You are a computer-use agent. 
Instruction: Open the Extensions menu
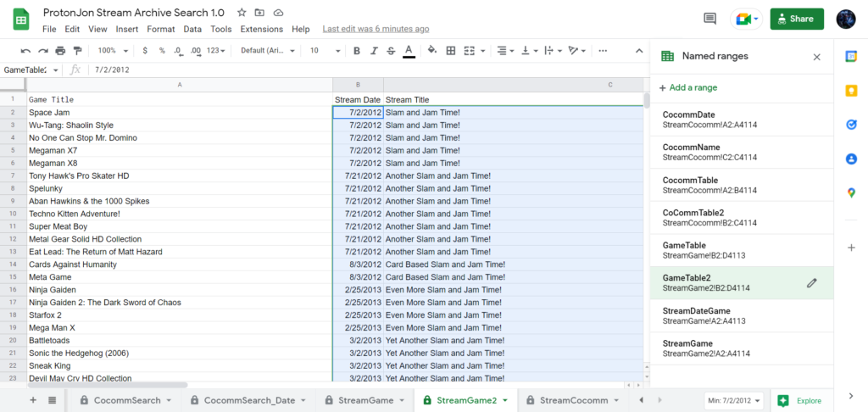click(261, 29)
